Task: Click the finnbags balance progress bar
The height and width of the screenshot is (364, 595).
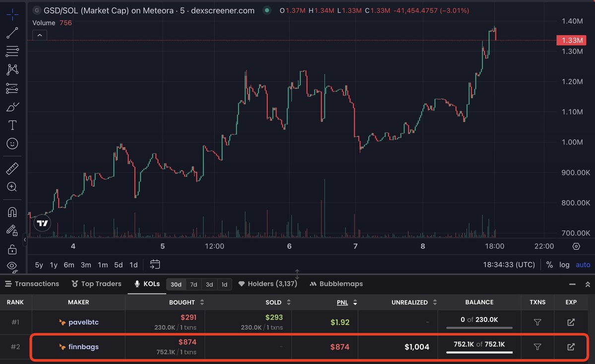Action: click(479, 352)
